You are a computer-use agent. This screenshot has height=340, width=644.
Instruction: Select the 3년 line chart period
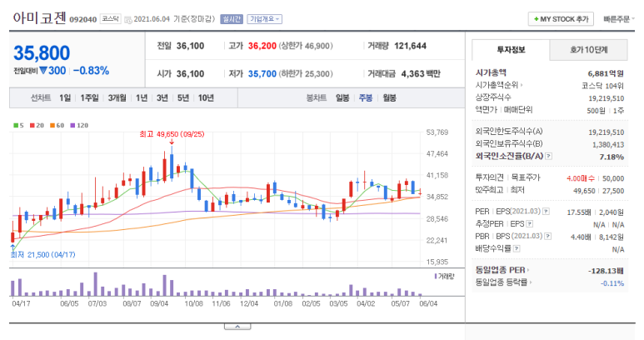click(162, 97)
